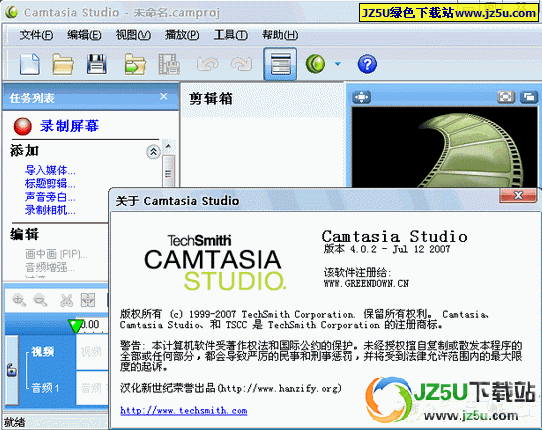Save the project with the floppy disk icon

[96, 64]
